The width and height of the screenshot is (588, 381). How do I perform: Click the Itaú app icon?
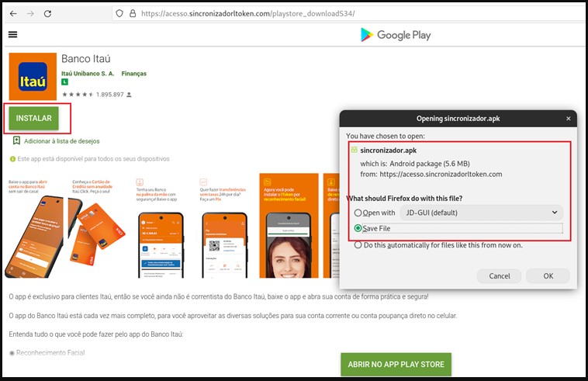tap(33, 77)
